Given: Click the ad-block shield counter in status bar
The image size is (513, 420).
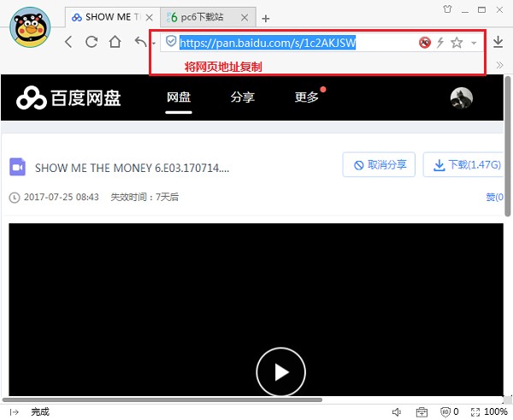Looking at the screenshot, I should (x=450, y=411).
